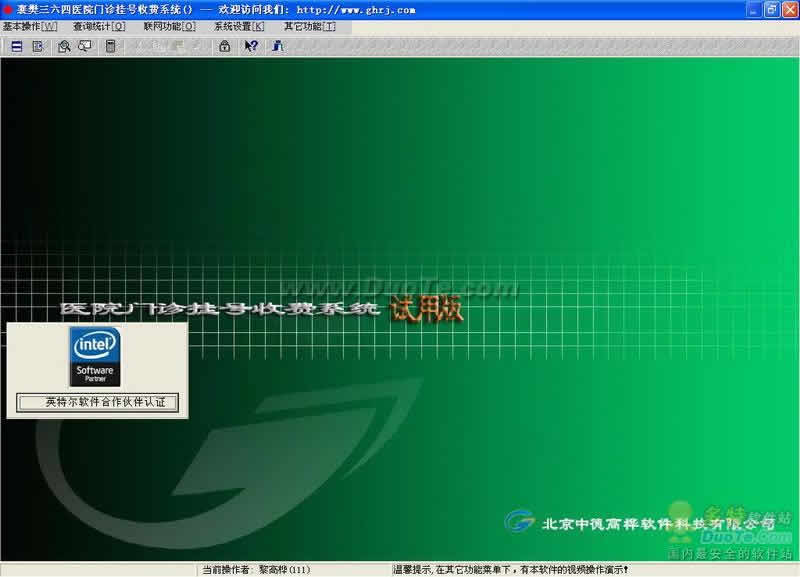Click the magnifier search document toolbar icon

(x=64, y=47)
